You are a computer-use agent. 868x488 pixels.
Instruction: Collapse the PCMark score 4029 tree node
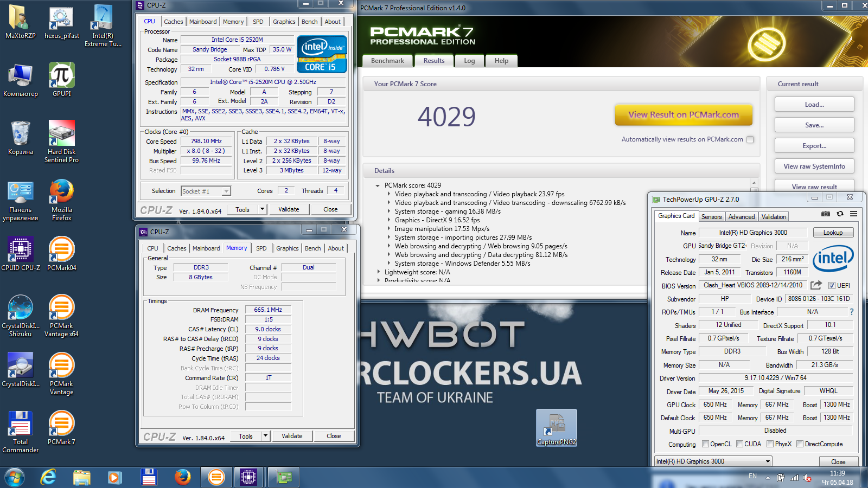tap(378, 185)
